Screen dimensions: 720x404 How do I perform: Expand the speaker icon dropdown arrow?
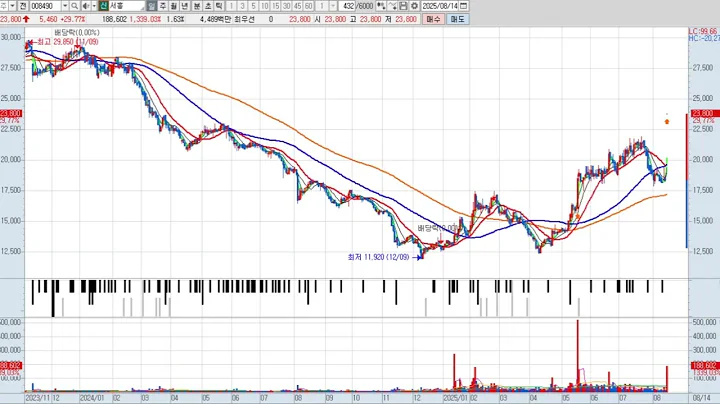(94, 6)
